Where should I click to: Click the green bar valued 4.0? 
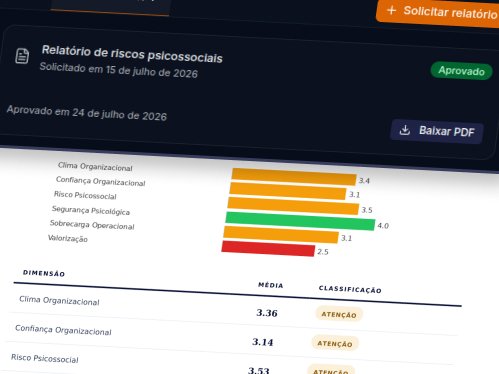tap(300, 221)
